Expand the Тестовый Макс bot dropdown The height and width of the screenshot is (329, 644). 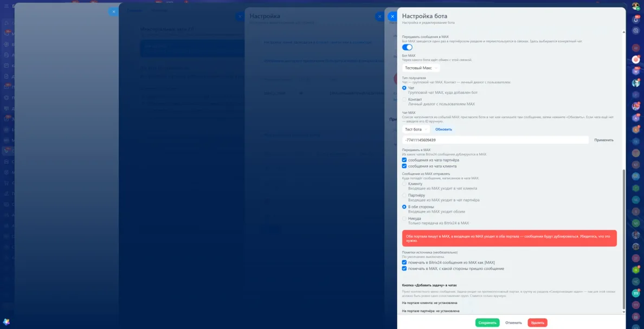[x=421, y=68]
